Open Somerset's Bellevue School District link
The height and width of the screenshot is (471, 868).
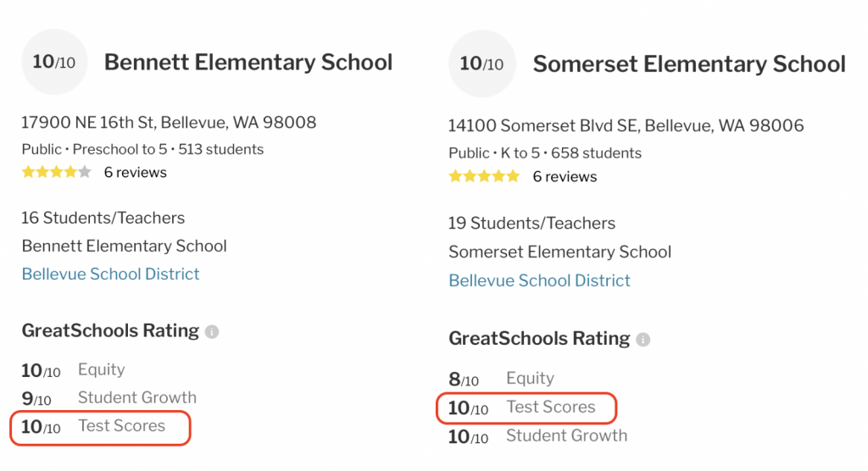(x=539, y=280)
